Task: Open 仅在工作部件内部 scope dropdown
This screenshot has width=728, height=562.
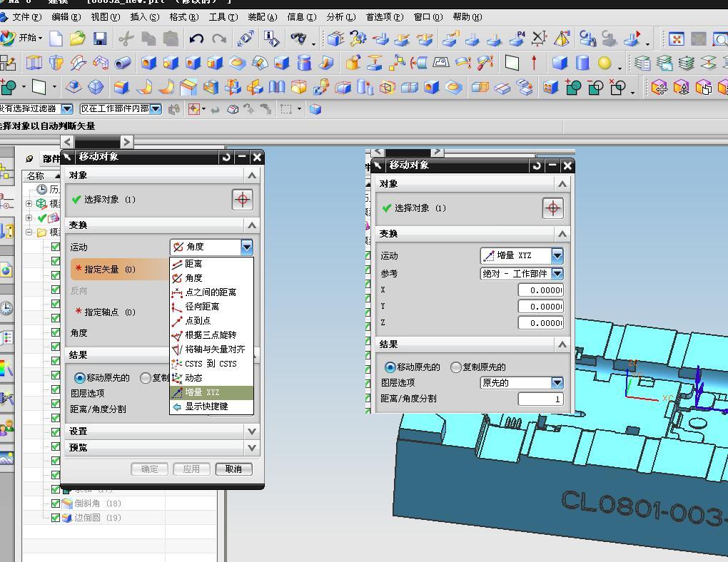Action: point(156,109)
